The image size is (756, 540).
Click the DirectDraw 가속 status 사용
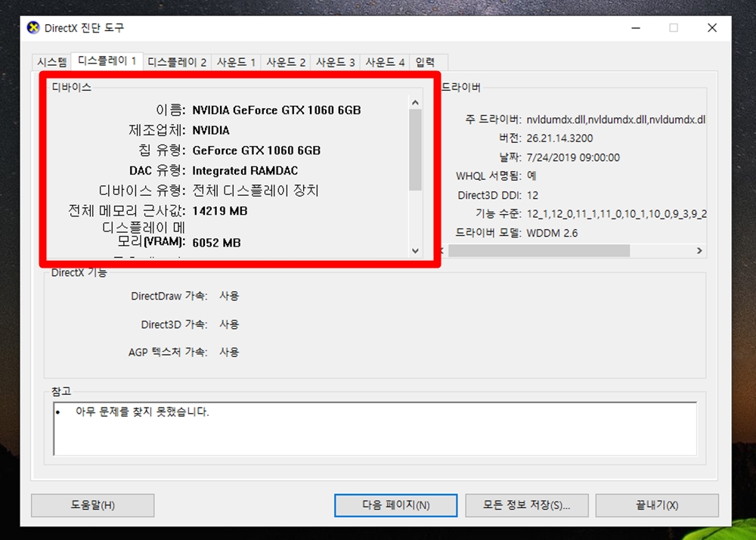[x=229, y=296]
